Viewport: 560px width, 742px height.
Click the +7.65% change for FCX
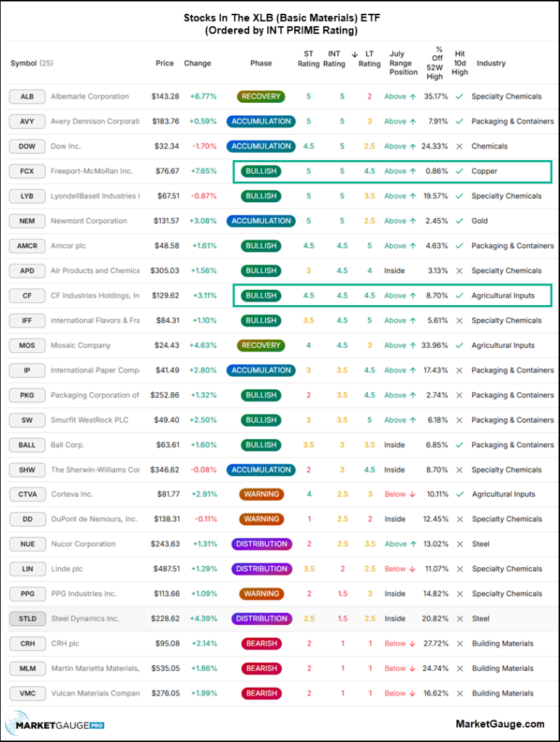(204, 171)
